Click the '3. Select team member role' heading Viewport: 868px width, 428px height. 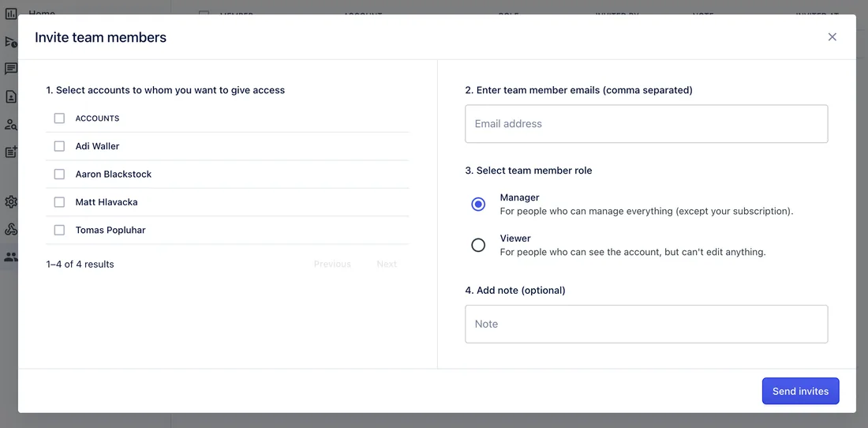coord(529,171)
